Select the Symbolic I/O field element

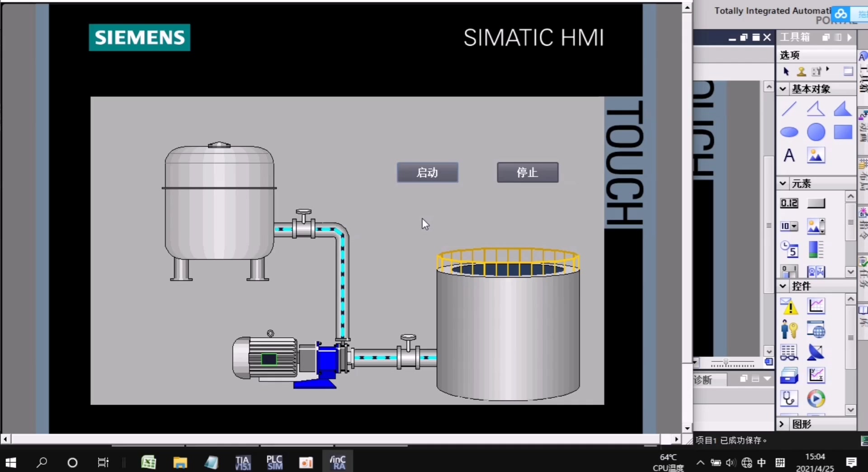[x=789, y=226]
